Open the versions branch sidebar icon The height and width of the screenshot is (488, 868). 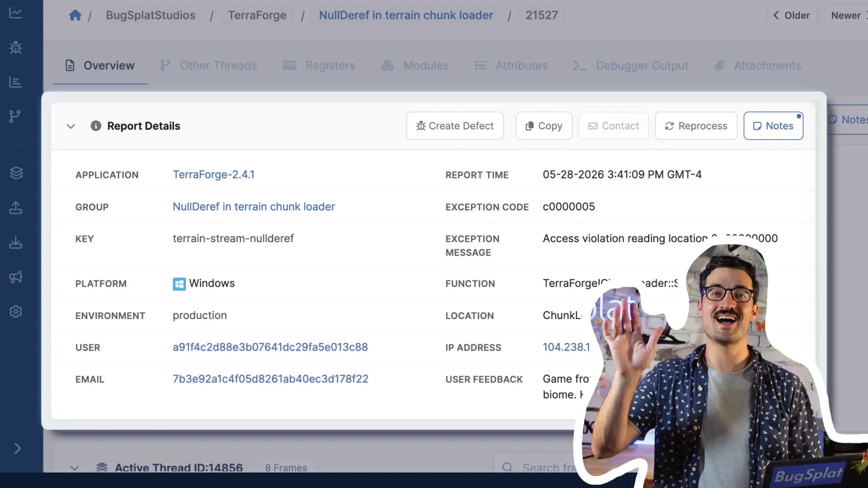[15, 116]
